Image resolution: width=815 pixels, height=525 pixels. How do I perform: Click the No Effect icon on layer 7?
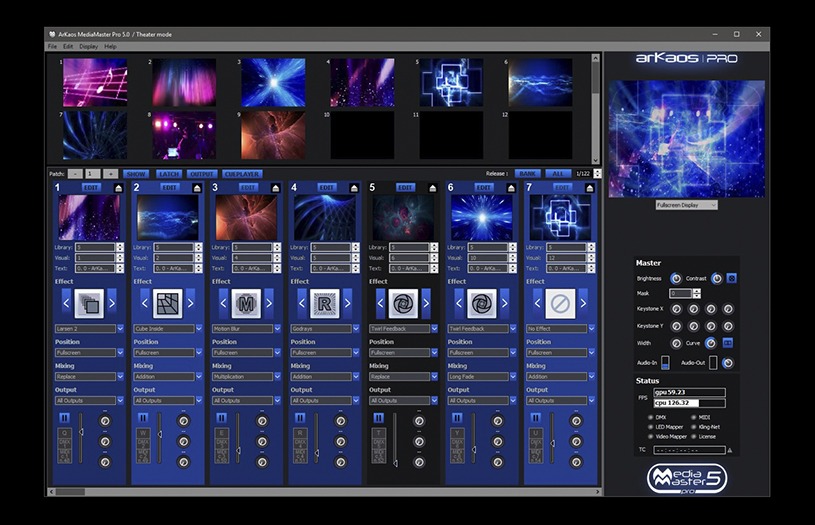coord(560,304)
